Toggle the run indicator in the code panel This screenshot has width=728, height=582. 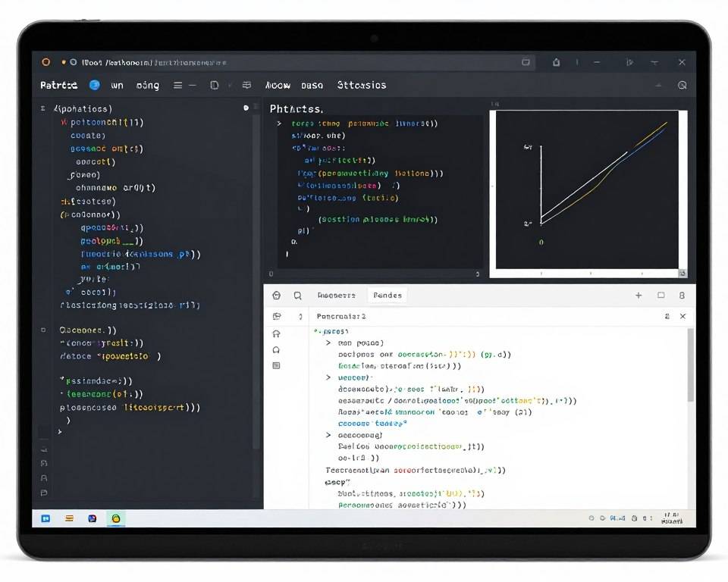pos(278,122)
